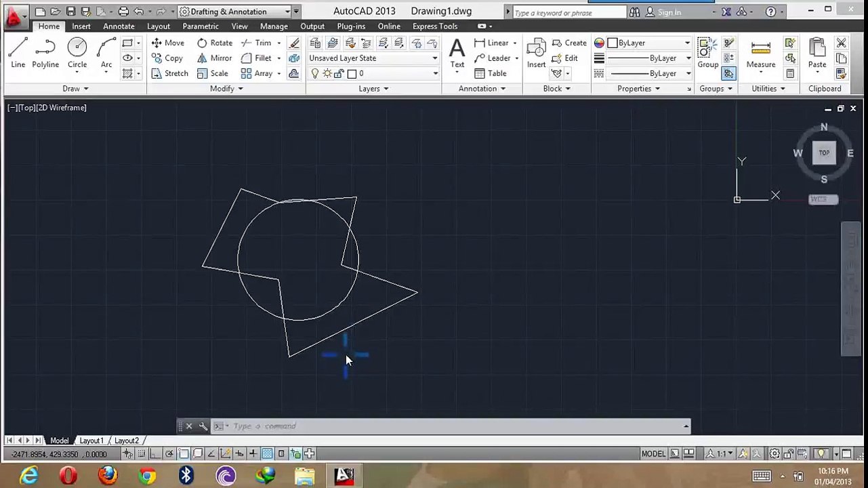This screenshot has width=868, height=488.
Task: Click the Scale tool
Action: 212,73
